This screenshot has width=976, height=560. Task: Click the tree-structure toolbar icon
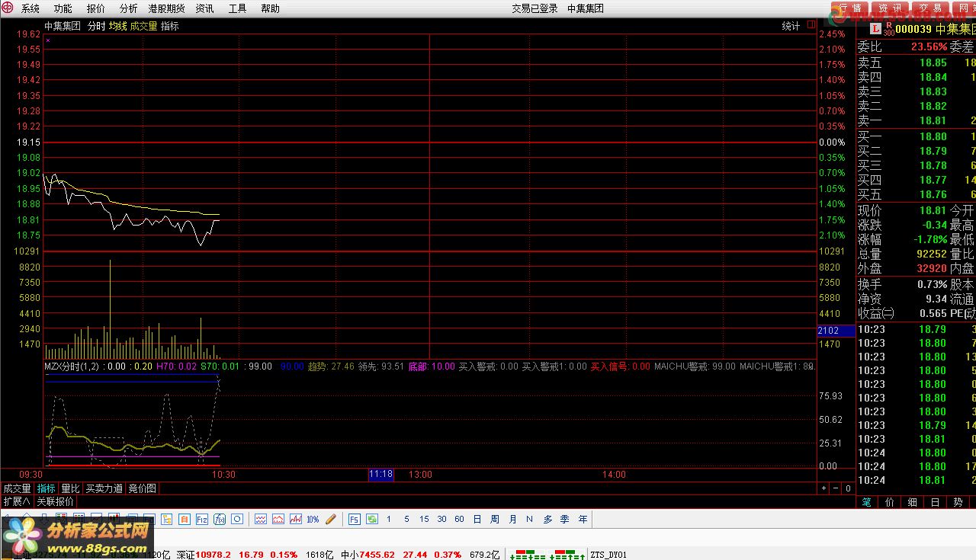[x=166, y=519]
